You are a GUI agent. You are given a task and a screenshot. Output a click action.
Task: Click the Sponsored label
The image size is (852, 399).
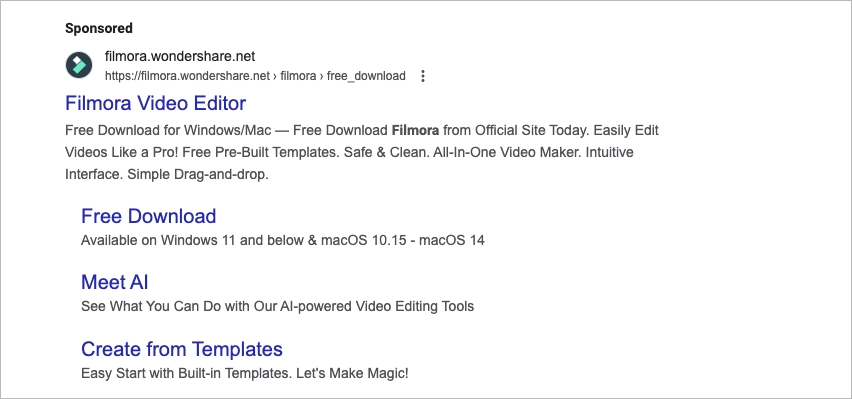pyautogui.click(x=99, y=28)
